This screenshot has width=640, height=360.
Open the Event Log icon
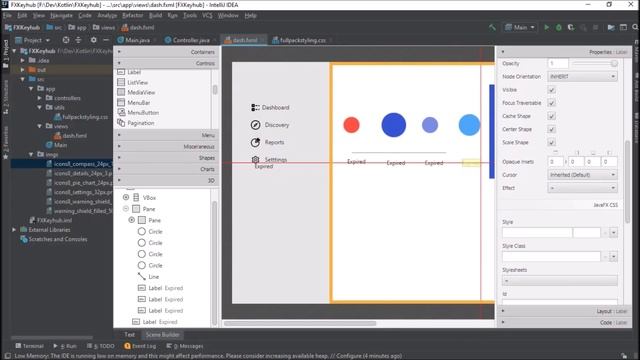[127, 346]
